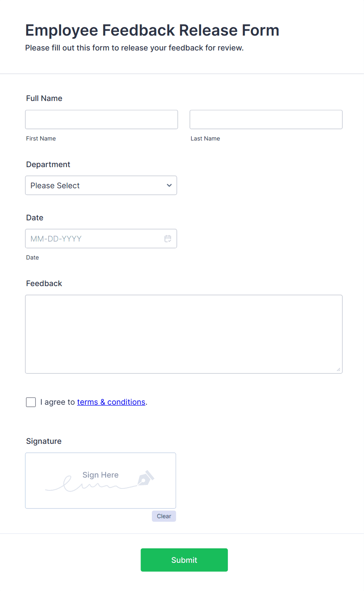Click the Feedback text area
This screenshot has height=591, width=364.
(x=184, y=333)
